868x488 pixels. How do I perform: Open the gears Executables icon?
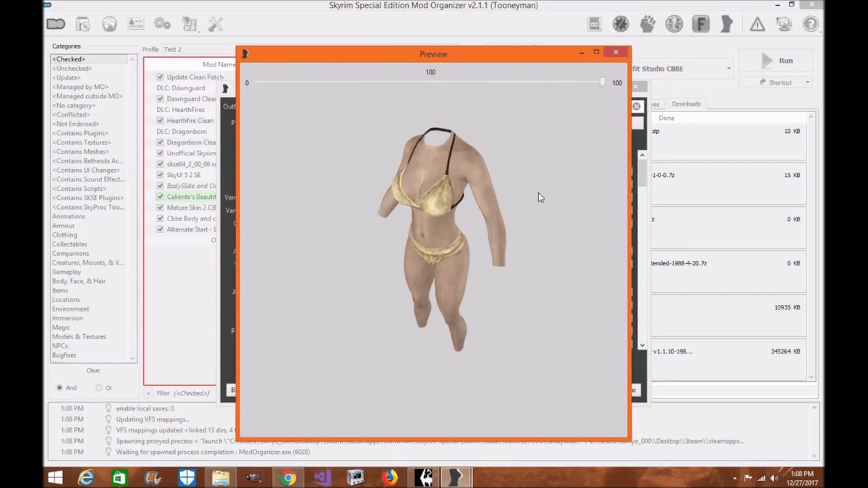(x=163, y=25)
